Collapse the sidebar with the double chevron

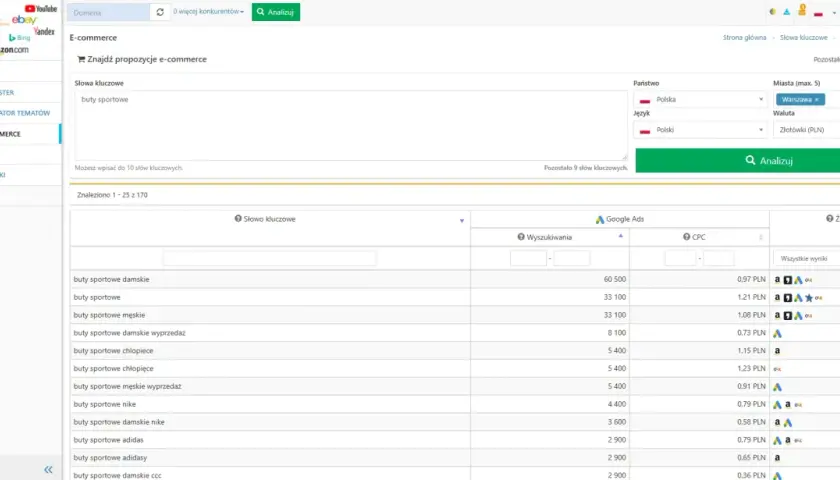48,470
